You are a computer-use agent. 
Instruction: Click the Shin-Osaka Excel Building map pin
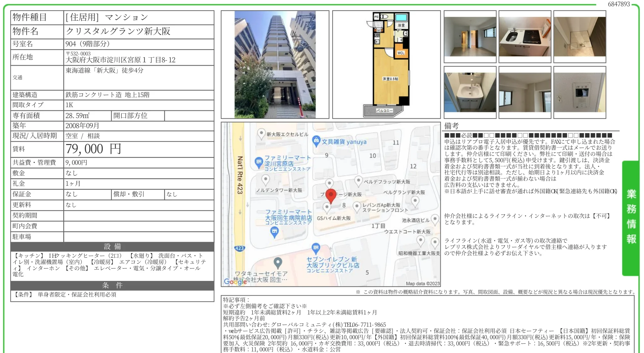[261, 133]
